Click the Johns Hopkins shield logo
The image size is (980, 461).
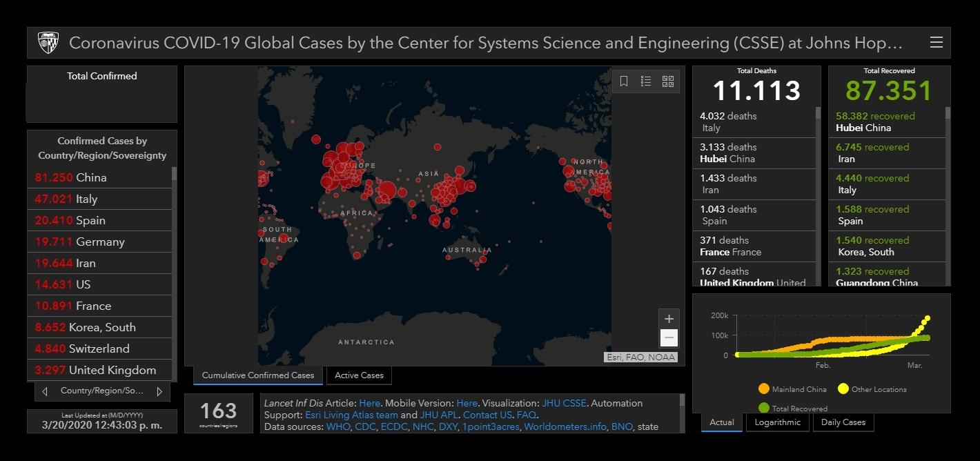(48, 43)
